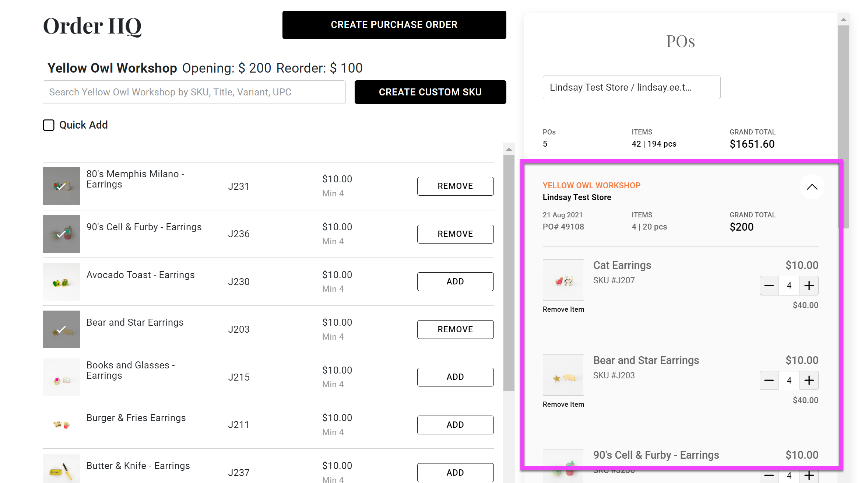Remove 80's Memphis Milano Earrings

pyautogui.click(x=455, y=186)
